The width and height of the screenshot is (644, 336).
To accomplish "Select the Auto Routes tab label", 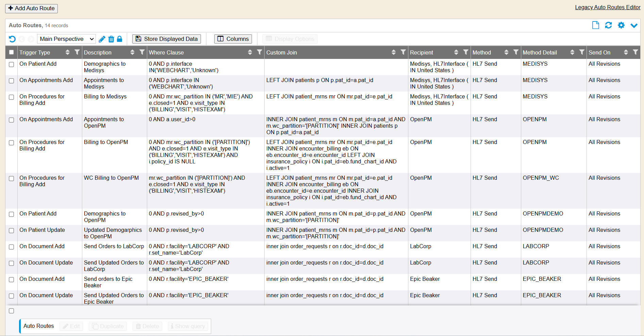I will (39, 326).
